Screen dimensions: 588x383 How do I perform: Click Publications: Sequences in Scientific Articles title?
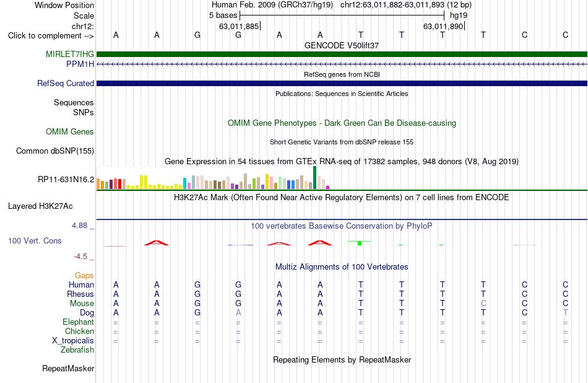(342, 94)
